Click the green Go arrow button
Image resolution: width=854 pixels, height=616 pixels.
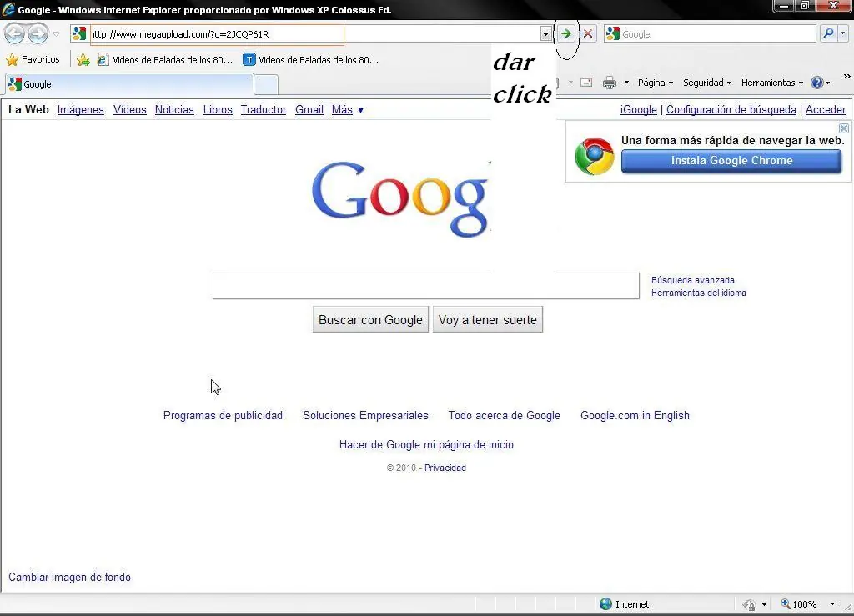point(566,33)
